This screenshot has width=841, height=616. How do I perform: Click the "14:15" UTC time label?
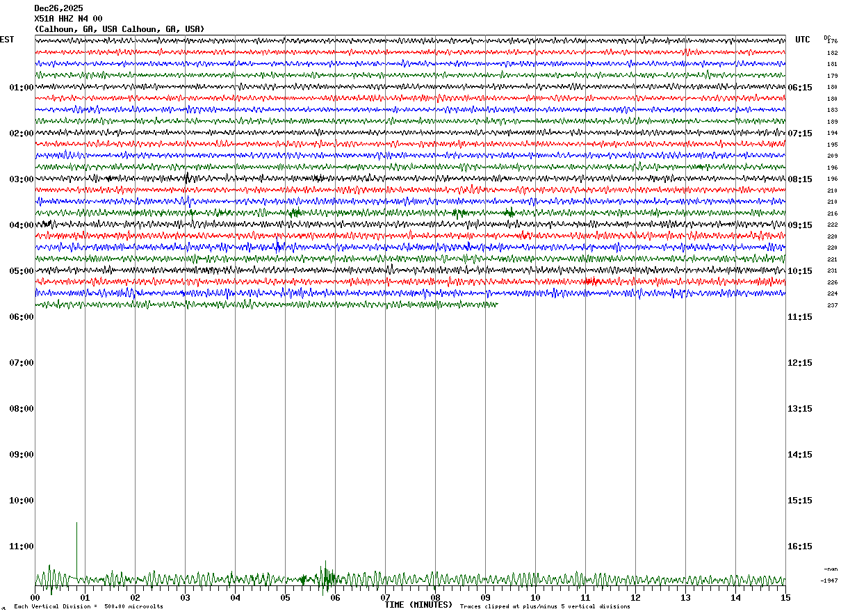point(800,455)
